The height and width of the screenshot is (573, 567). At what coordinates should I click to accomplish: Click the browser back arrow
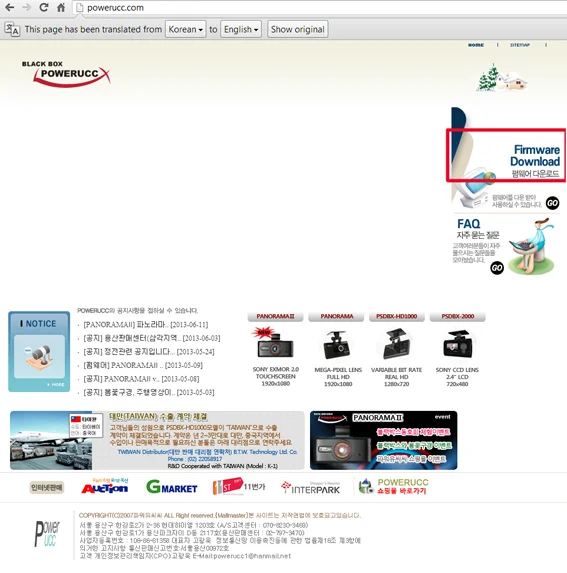click(9, 7)
